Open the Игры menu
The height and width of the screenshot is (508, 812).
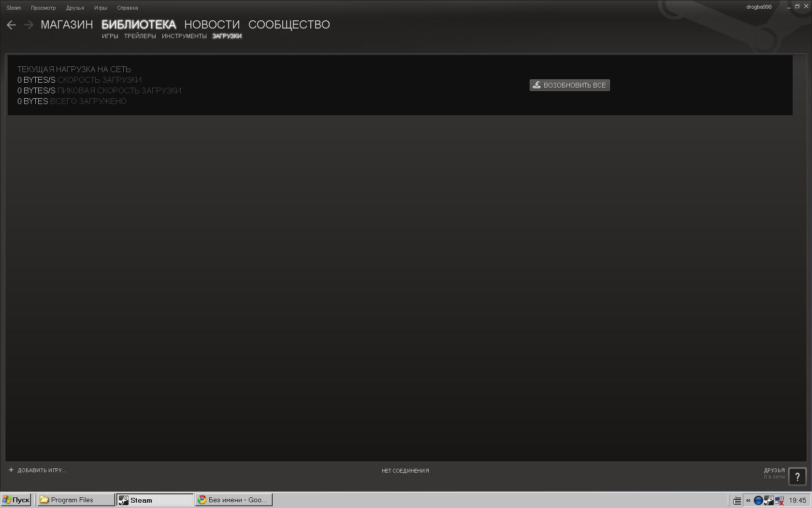[x=101, y=8]
